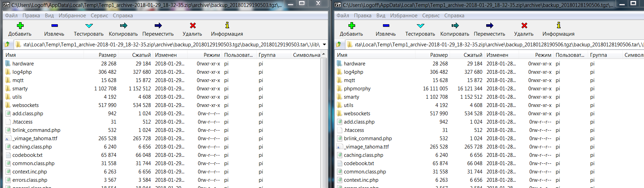644x188 pixels.
Task: Open Справка menu in right window
Action: 454,15
